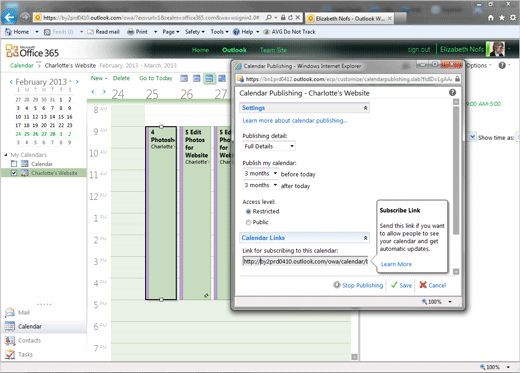520x373 pixels.
Task: Open help icon in Calendar Publishing dialog
Action: [452, 92]
